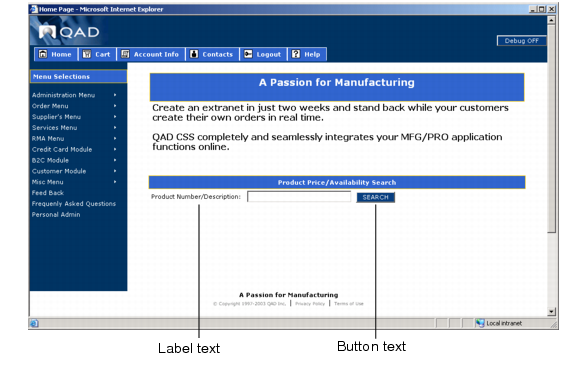Click the Logout icon
The width and height of the screenshot is (585, 365).
(248, 54)
